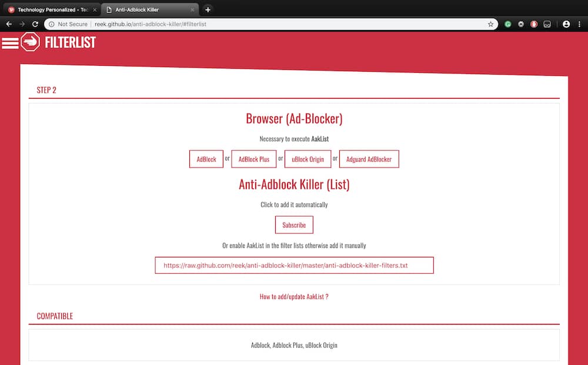
Task: Open the red ad blocker extension icon
Action: click(534, 24)
